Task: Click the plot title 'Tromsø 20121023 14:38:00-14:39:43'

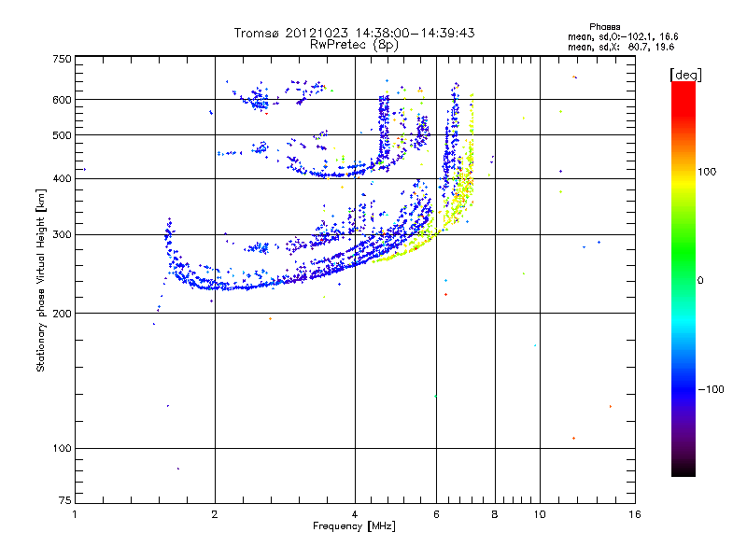Action: (x=354, y=33)
